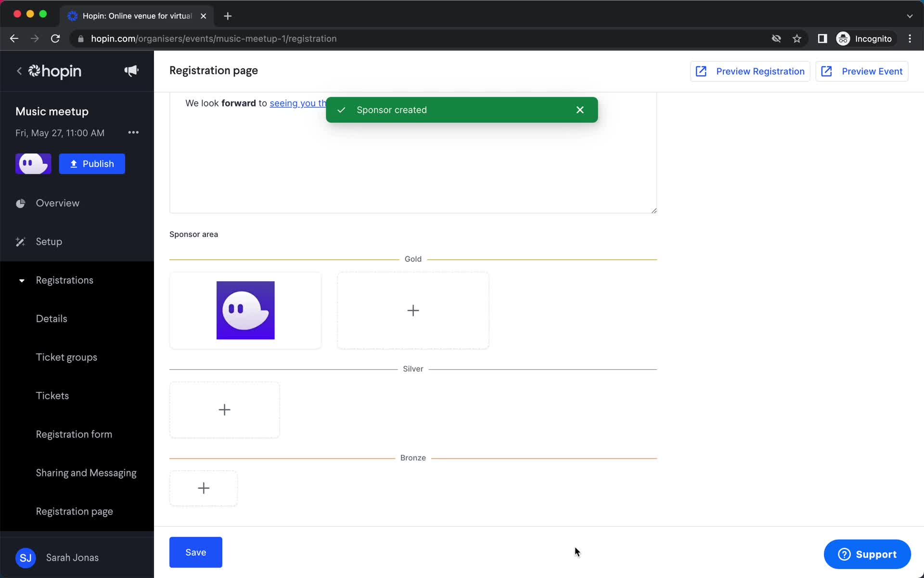Click the existing Gold sponsor logo thumbnail
This screenshot has width=924, height=578.
tap(245, 310)
